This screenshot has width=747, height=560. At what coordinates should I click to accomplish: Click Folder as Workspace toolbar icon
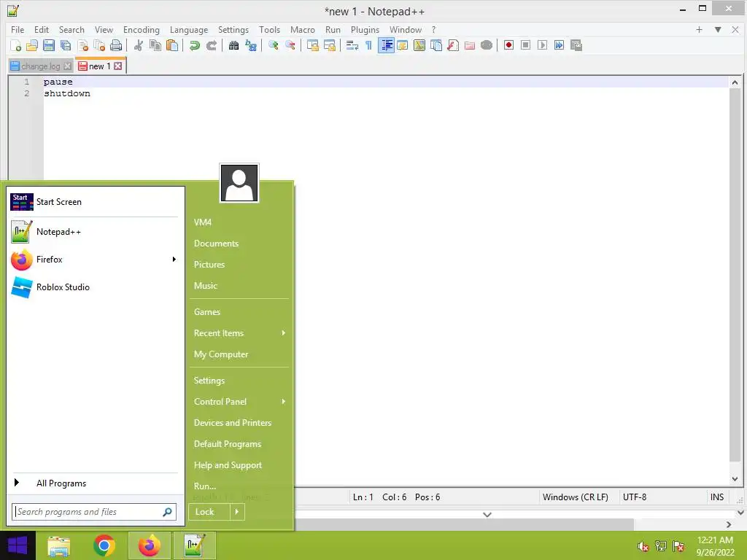point(470,45)
